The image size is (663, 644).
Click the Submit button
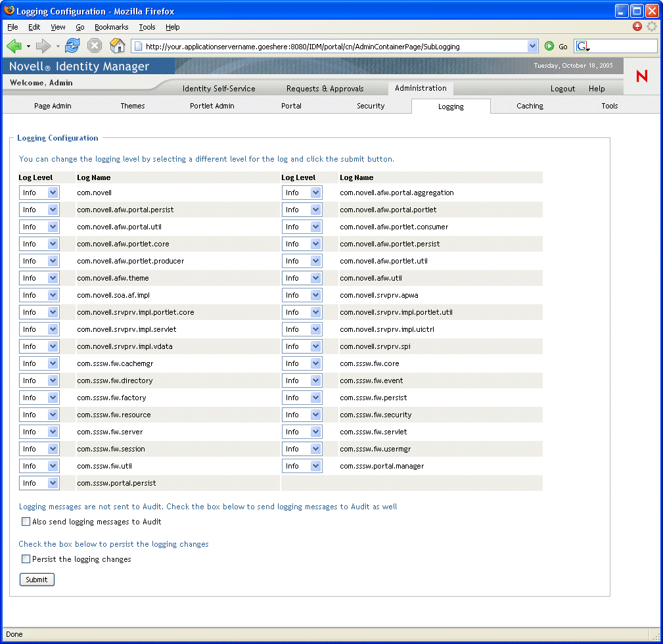(37, 580)
